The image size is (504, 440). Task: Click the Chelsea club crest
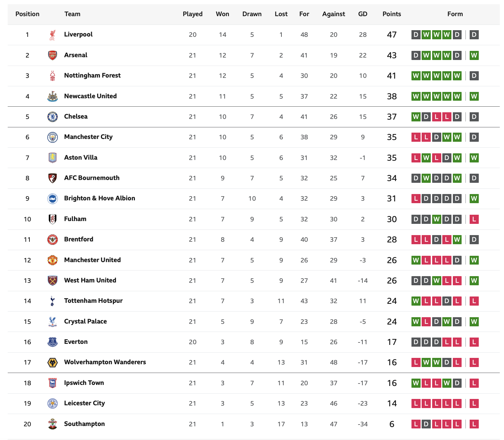point(52,117)
